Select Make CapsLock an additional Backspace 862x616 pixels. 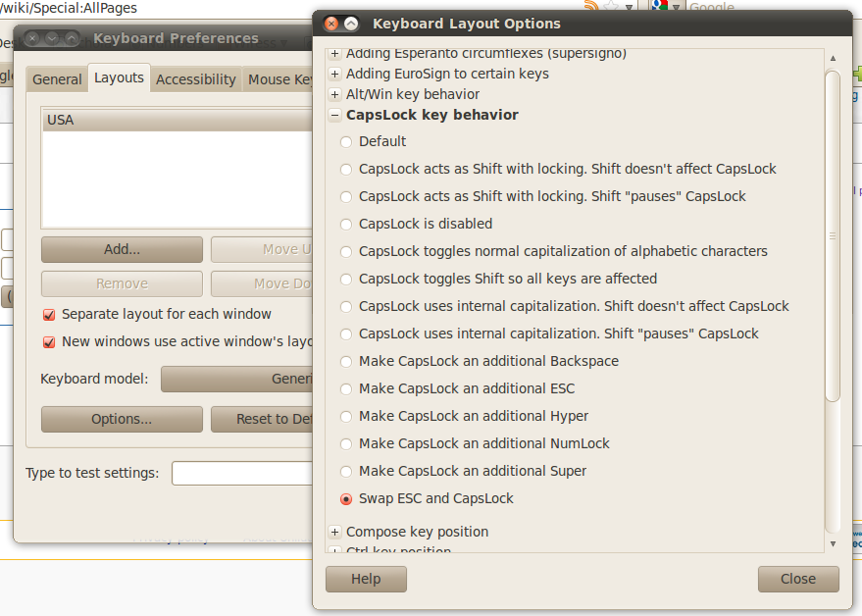[x=346, y=362]
